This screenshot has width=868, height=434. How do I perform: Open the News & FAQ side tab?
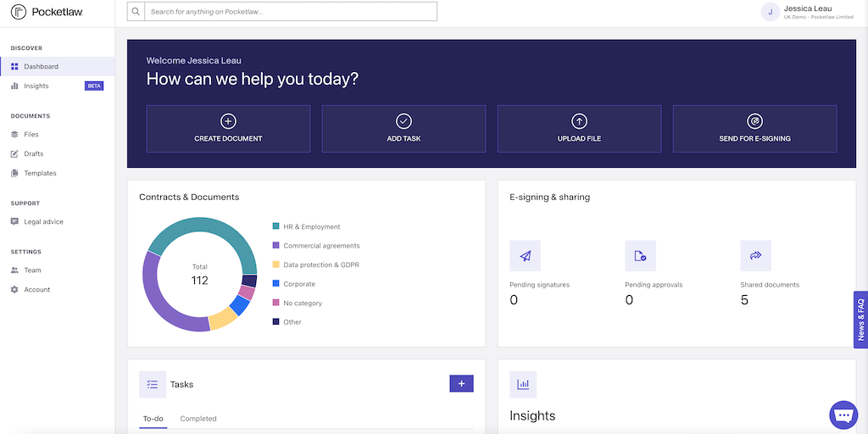860,320
